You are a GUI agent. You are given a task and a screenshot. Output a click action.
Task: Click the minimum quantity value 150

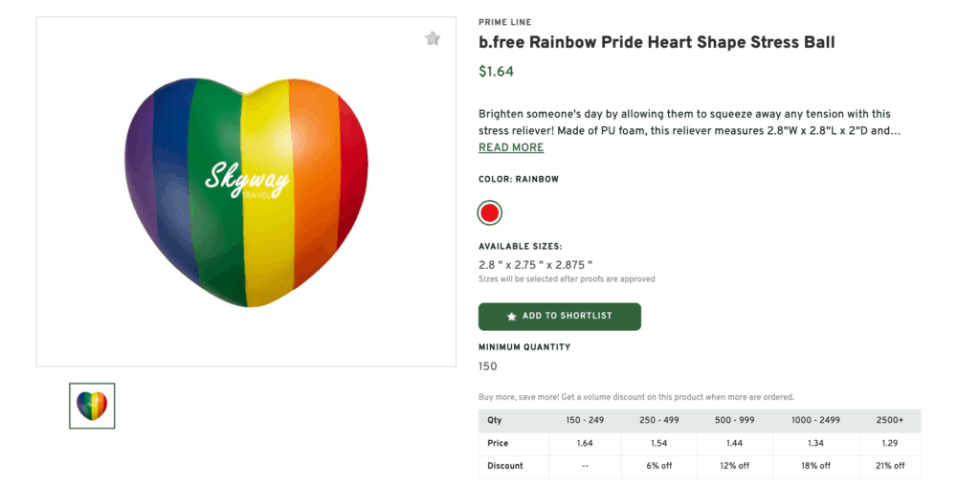[488, 366]
